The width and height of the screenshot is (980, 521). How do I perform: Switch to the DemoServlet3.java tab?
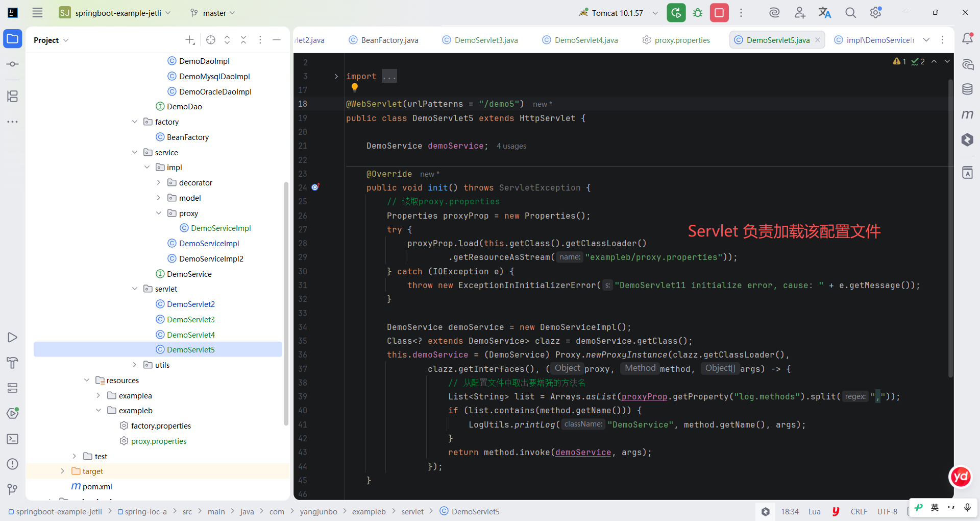(x=480, y=40)
